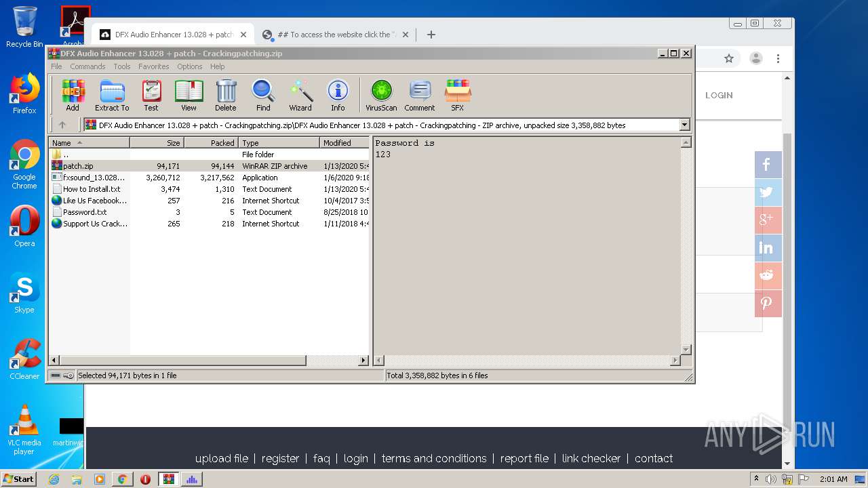The width and height of the screenshot is (868, 488).
Task: Select the parent folder '..' row
Action: pyautogui.click(x=209, y=155)
